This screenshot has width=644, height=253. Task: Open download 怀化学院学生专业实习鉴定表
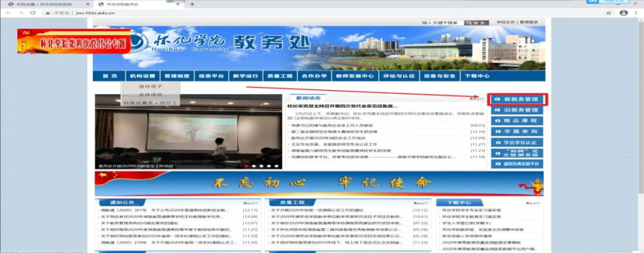coord(472,210)
